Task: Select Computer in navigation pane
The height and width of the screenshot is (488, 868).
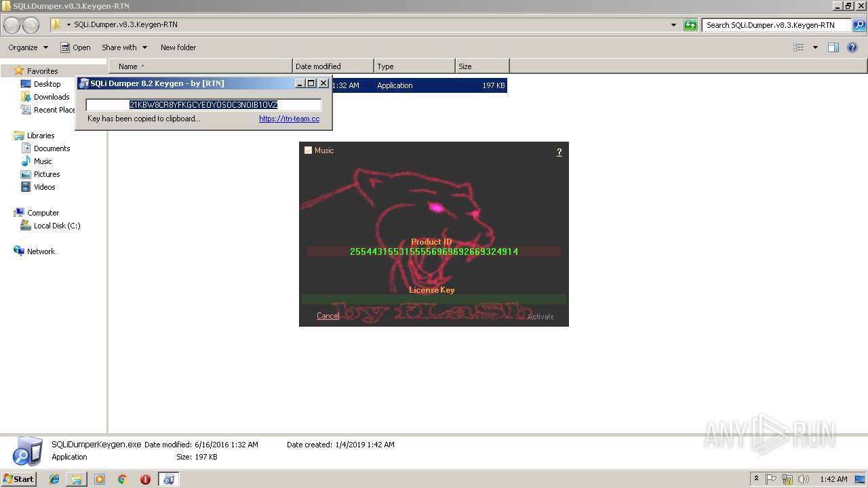Action: (x=43, y=213)
